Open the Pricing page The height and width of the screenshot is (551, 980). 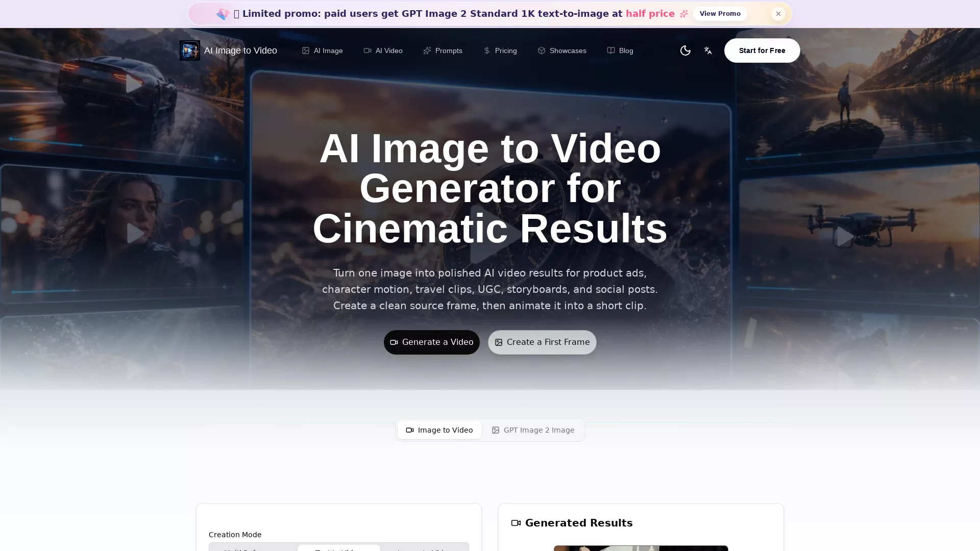click(x=500, y=51)
